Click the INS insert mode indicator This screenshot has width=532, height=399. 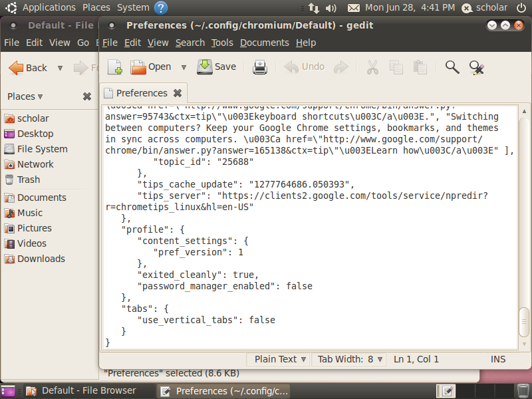point(497,359)
